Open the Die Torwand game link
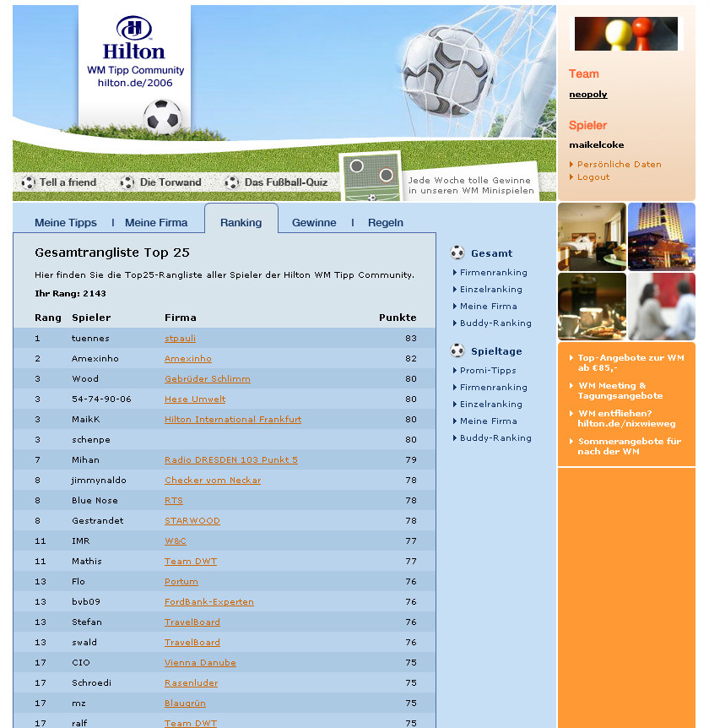This screenshot has width=709, height=728. click(170, 182)
